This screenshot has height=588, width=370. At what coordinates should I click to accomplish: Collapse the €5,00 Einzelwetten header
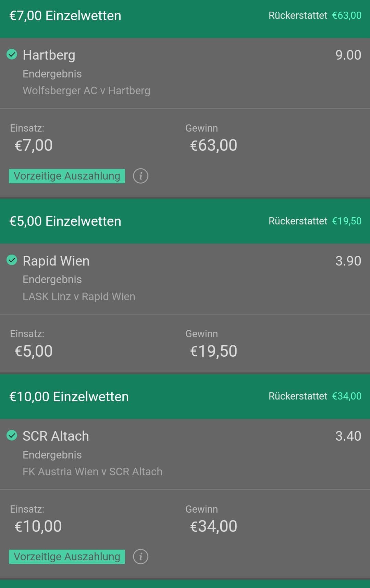[x=185, y=221]
